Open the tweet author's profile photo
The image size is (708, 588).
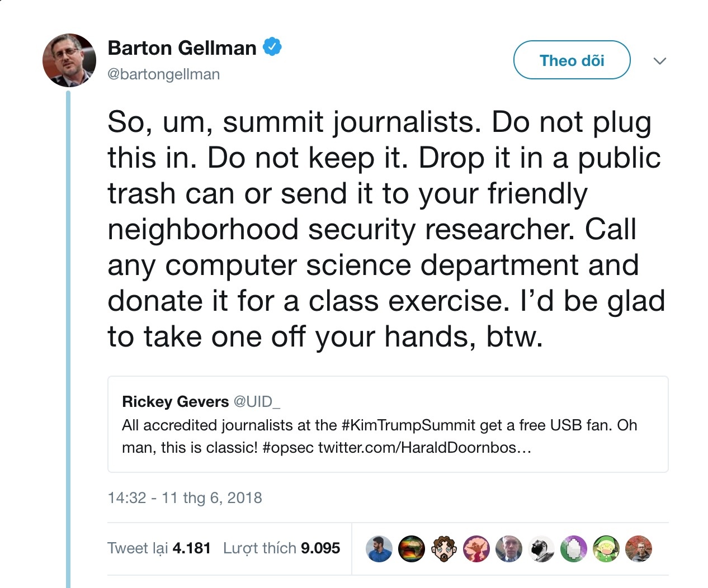(69, 60)
